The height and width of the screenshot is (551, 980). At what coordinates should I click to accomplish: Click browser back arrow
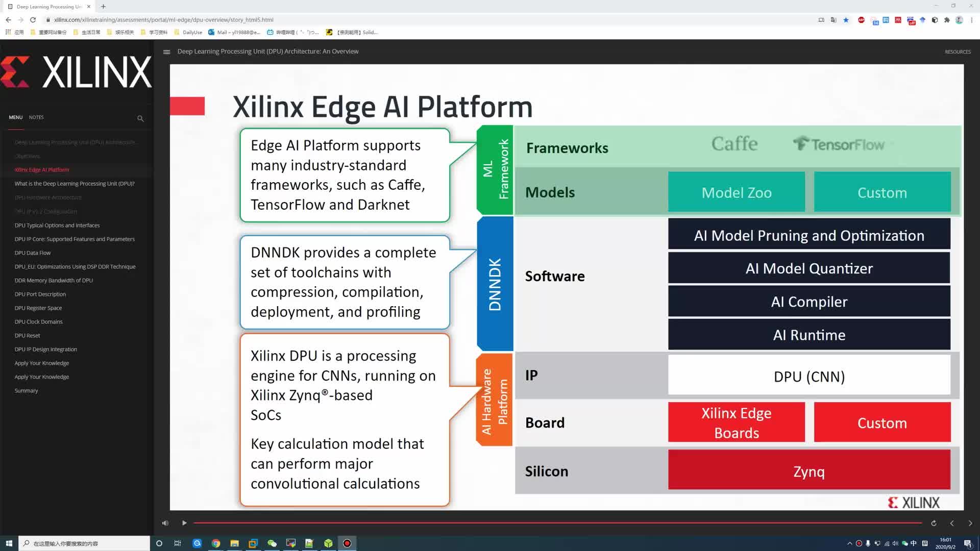(8, 20)
